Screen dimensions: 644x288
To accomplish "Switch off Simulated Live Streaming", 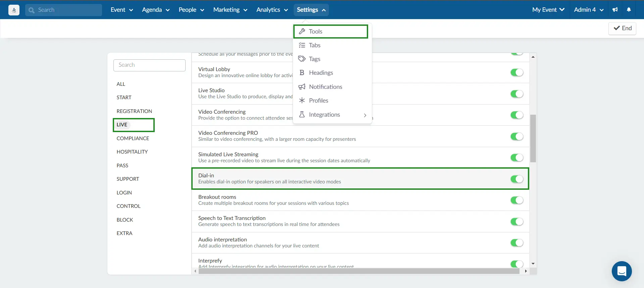I will coord(517,158).
